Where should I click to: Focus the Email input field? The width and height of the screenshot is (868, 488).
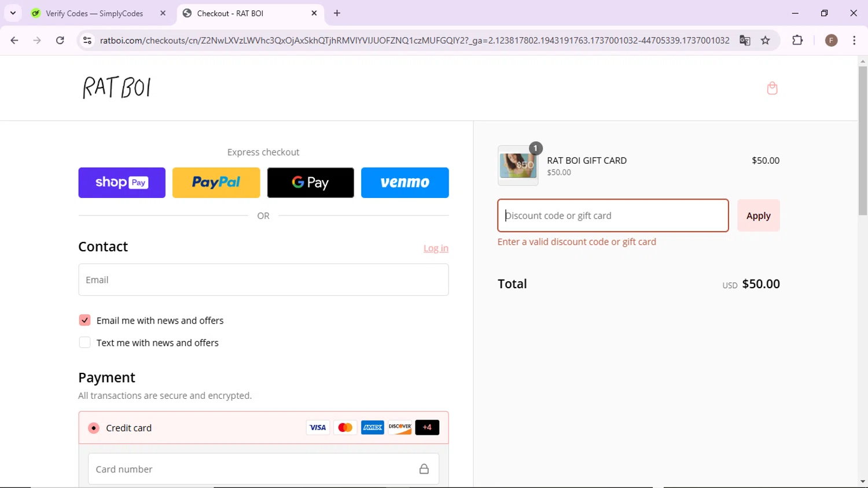(x=263, y=280)
